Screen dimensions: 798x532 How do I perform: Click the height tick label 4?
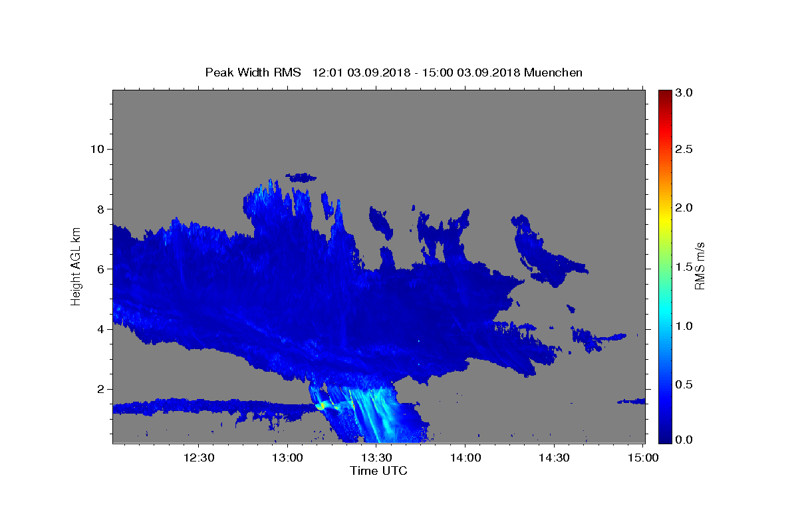(x=100, y=329)
